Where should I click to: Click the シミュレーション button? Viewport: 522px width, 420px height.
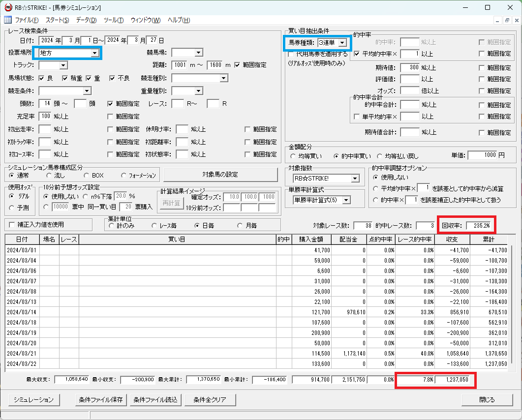tap(33, 400)
